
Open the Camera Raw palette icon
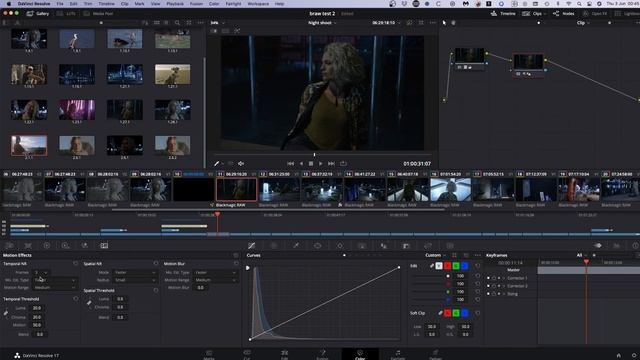9,245
